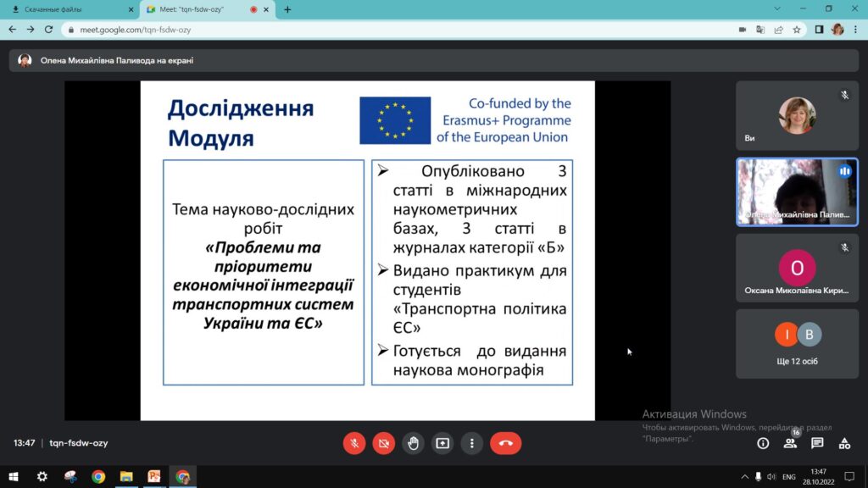The image size is (868, 488).
Task: Open the activities icon in Meet
Action: pos(844,443)
